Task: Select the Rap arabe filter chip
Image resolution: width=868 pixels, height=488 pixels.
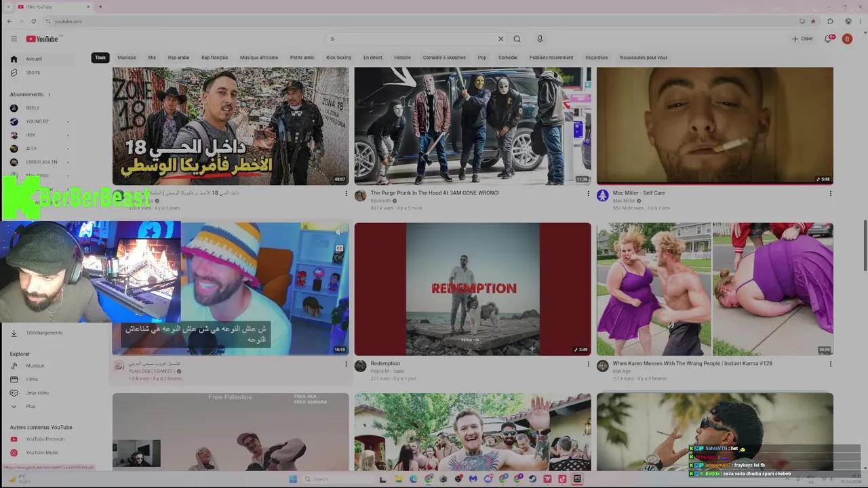Action: pyautogui.click(x=178, y=58)
